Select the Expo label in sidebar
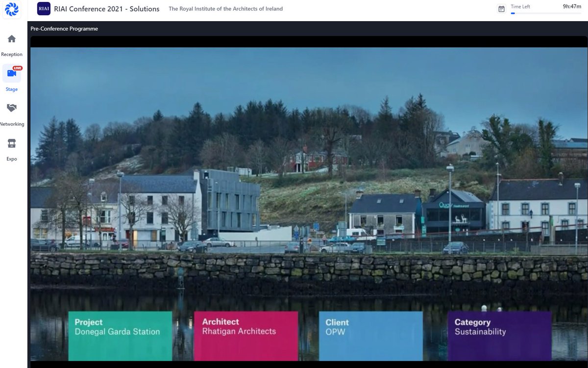This screenshot has width=588, height=368. pos(12,159)
